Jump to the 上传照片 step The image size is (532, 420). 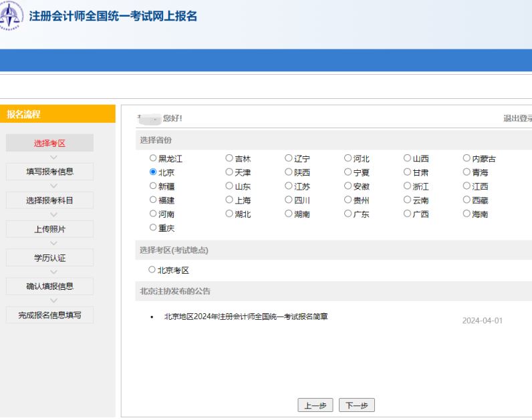tap(49, 229)
